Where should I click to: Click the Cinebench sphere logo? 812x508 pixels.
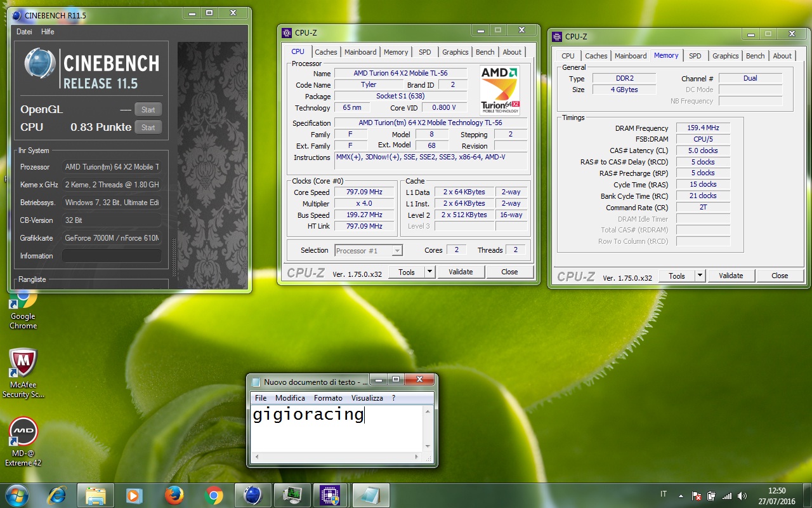click(x=41, y=64)
